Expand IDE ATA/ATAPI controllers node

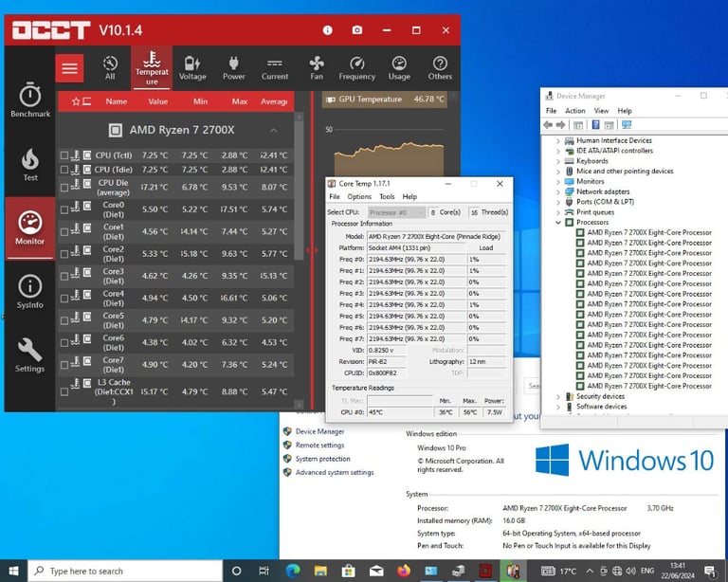coord(558,151)
